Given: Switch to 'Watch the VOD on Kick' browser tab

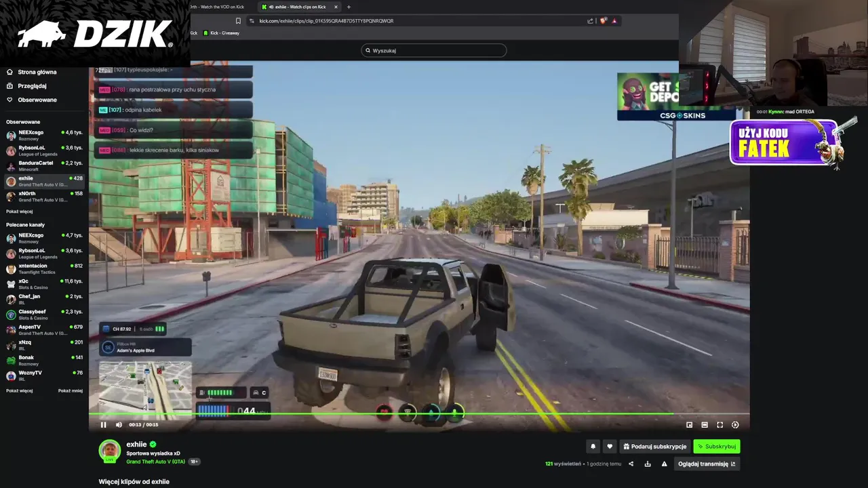Looking at the screenshot, I should coord(217,7).
